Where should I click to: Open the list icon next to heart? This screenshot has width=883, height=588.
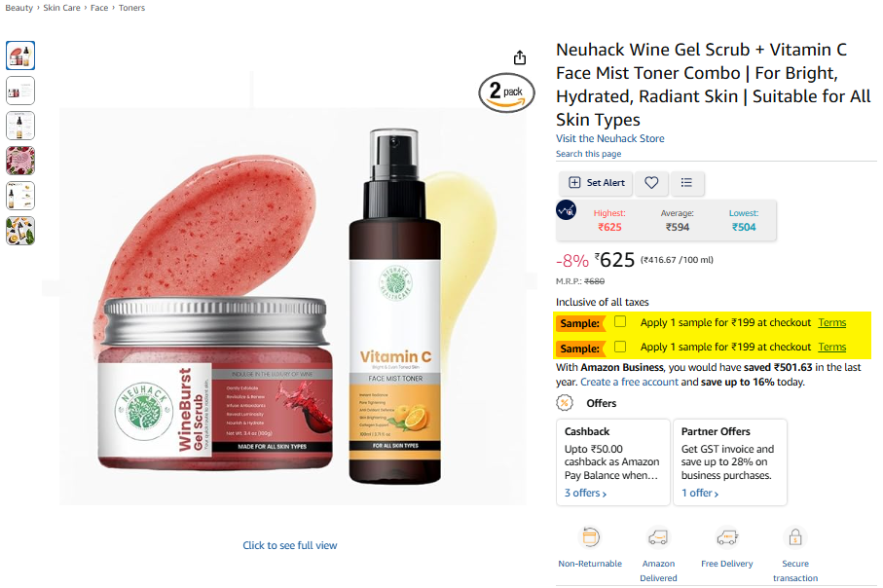click(x=686, y=182)
